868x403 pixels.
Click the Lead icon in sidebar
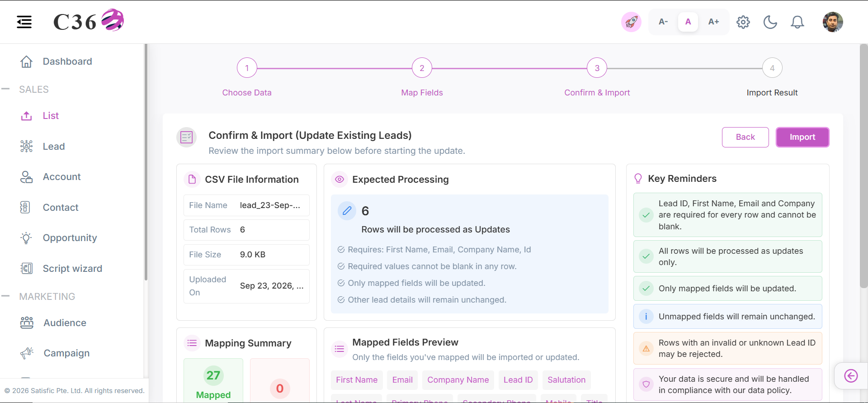point(27,146)
